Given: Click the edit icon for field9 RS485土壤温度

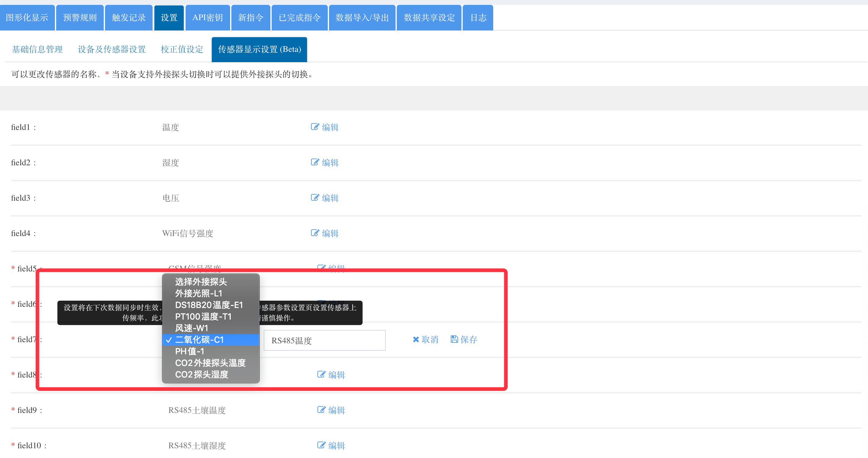Looking at the screenshot, I should coord(321,410).
